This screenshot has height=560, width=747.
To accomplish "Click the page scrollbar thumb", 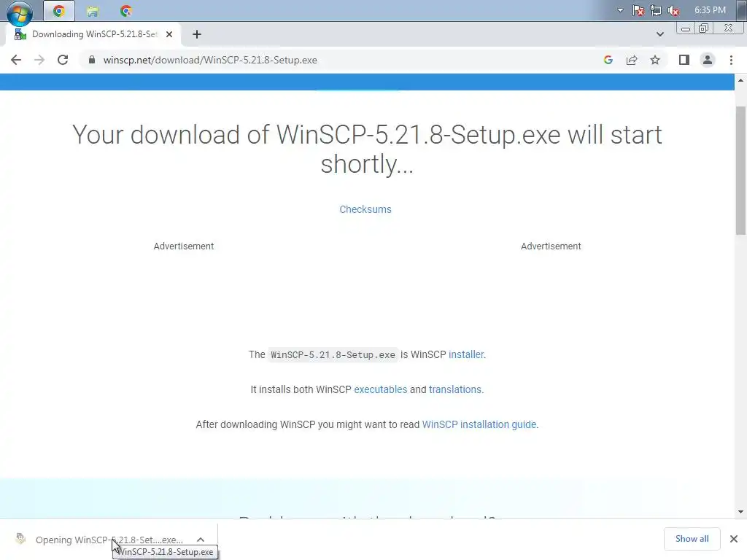I will 740,171.
